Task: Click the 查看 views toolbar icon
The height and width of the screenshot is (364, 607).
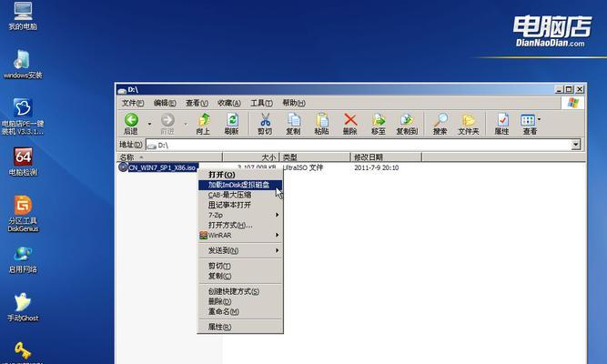Action: click(x=529, y=124)
